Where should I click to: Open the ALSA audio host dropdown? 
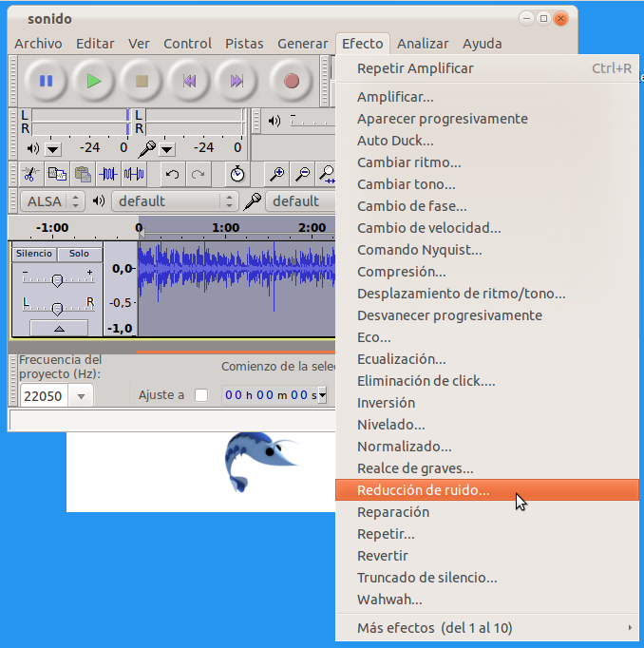52,201
